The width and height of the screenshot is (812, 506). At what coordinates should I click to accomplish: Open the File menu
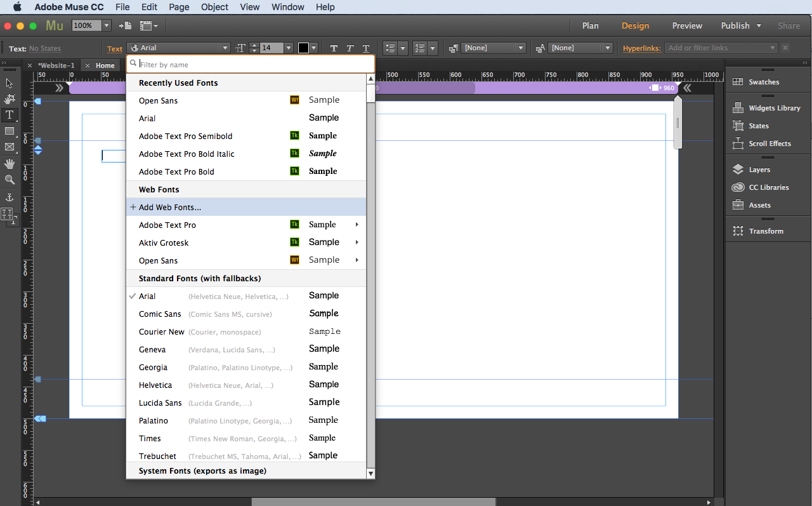pos(122,7)
